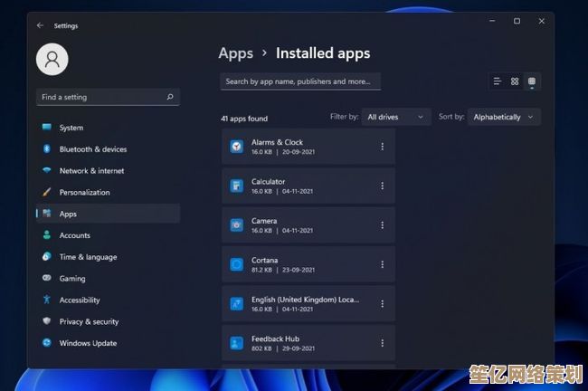Open more options for Cortana
The height and width of the screenshot is (391, 588).
[x=382, y=264]
